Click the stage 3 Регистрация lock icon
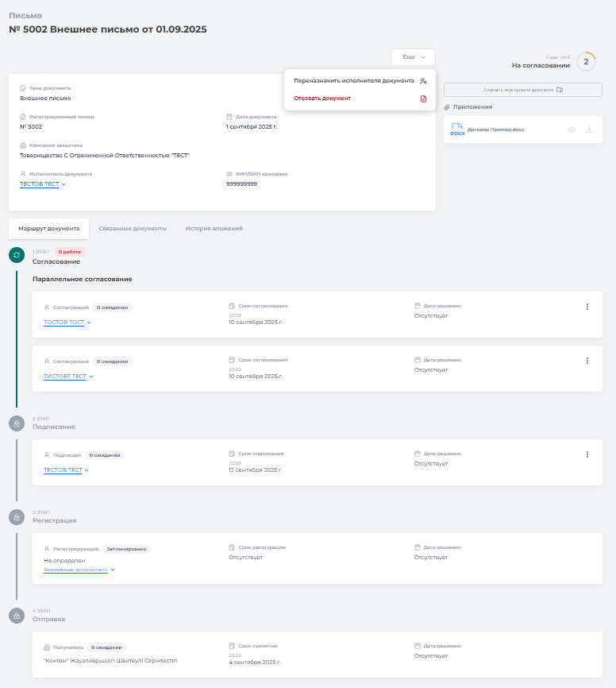Screen dimensions: 616x688 (x=16, y=517)
